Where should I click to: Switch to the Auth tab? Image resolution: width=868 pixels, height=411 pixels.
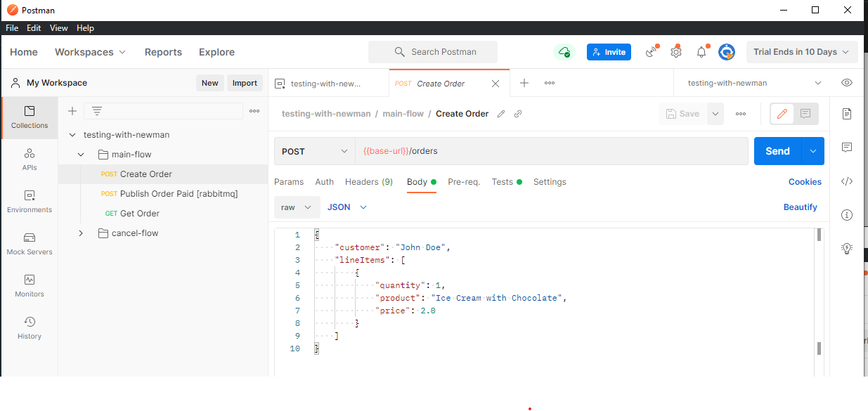(x=325, y=182)
